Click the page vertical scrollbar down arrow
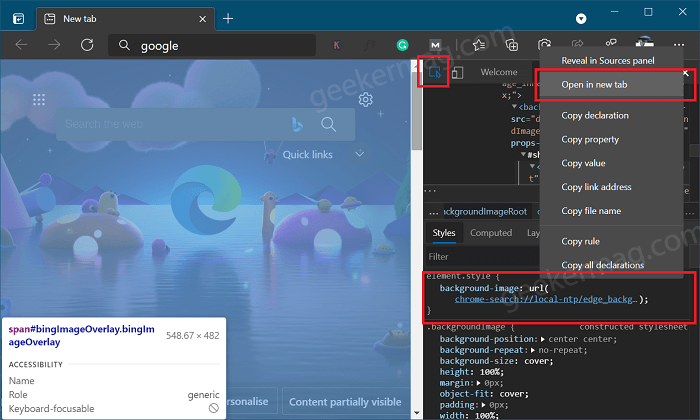The height and width of the screenshot is (420, 700). point(417,413)
